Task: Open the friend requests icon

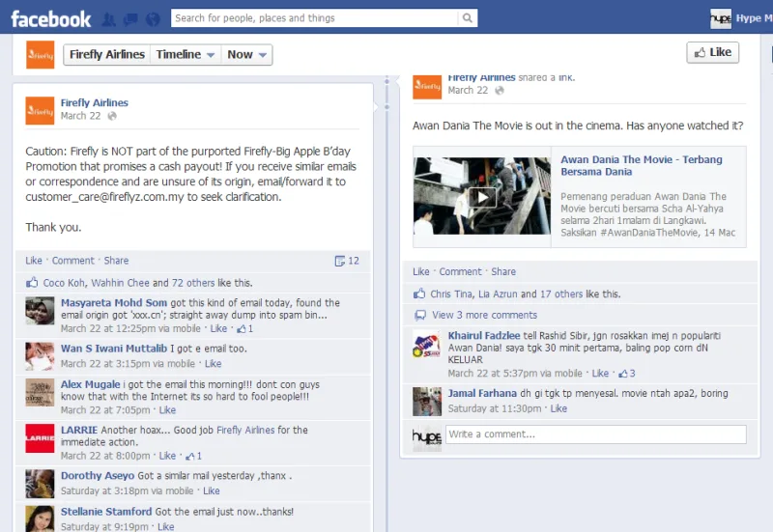Action: [109, 18]
